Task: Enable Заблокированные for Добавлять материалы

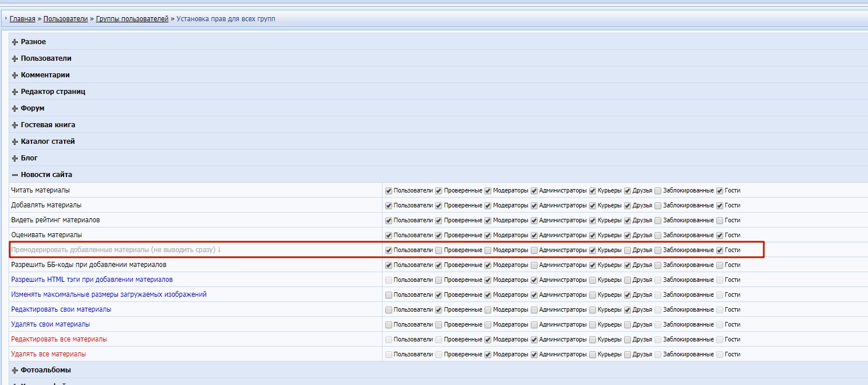Action: [658, 205]
